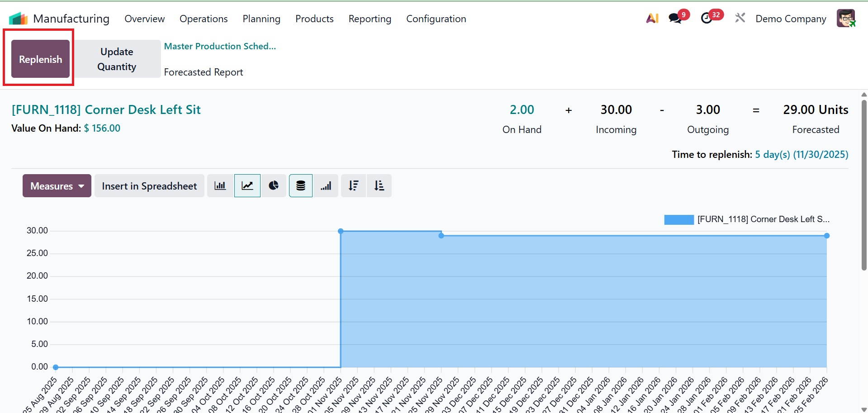Image resolution: width=868 pixels, height=413 pixels.
Task: Open the FURN_1118 Corner Desk product link
Action: [106, 110]
